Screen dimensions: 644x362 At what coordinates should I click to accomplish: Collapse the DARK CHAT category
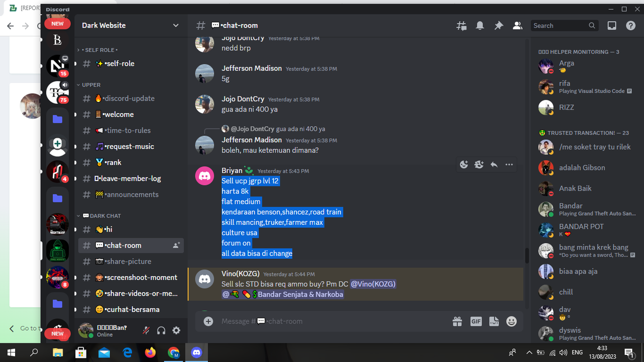99,216
